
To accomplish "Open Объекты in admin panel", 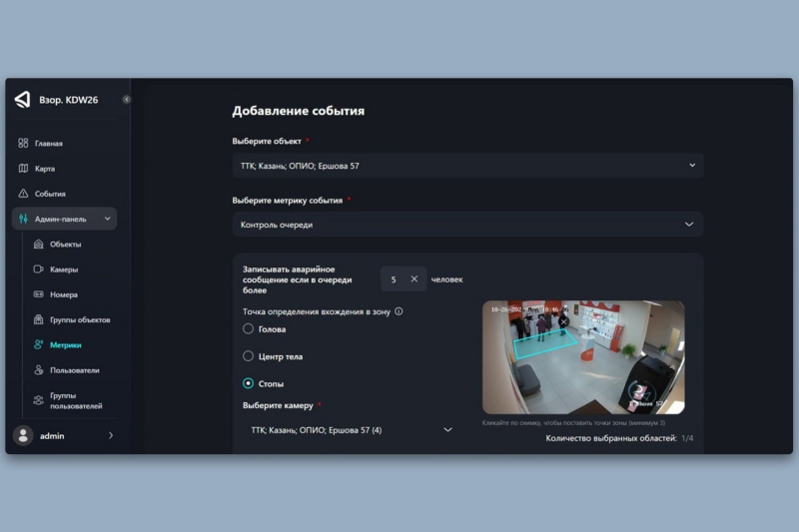I will tap(65, 245).
